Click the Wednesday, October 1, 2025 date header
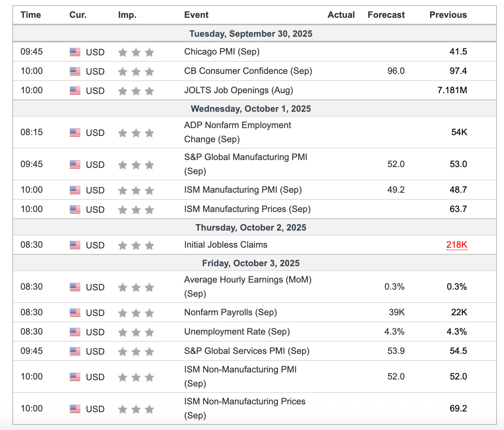504x430 pixels. click(x=251, y=109)
